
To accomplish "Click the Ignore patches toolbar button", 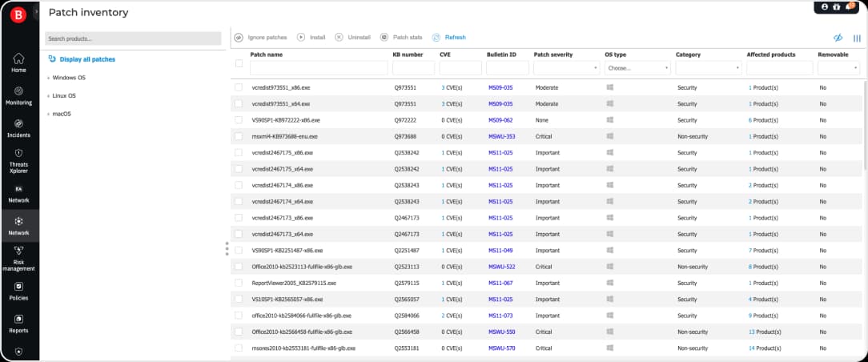I will pyautogui.click(x=261, y=37).
